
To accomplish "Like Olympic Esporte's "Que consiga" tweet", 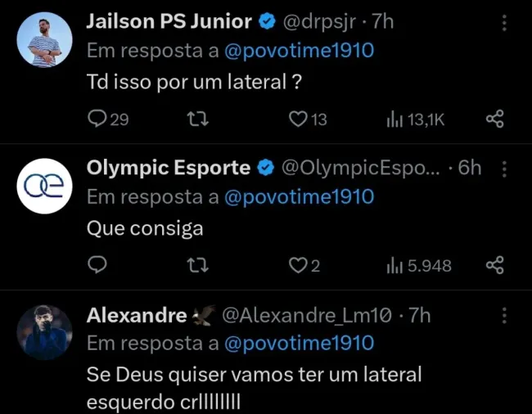I will pyautogui.click(x=298, y=265).
